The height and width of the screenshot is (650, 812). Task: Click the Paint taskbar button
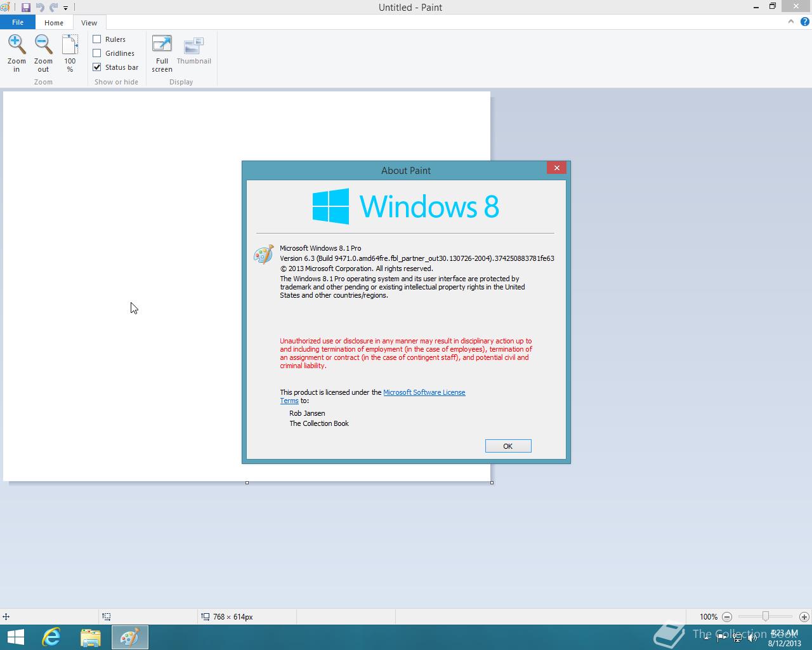pos(130,637)
